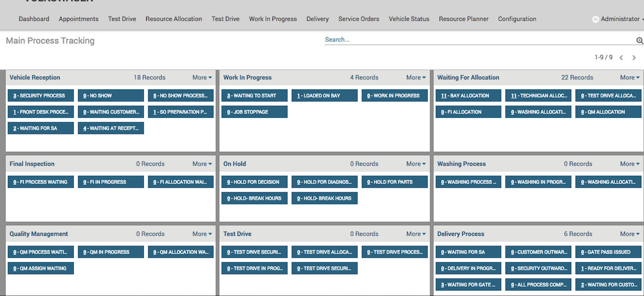Click into the Search input field

click(x=478, y=40)
